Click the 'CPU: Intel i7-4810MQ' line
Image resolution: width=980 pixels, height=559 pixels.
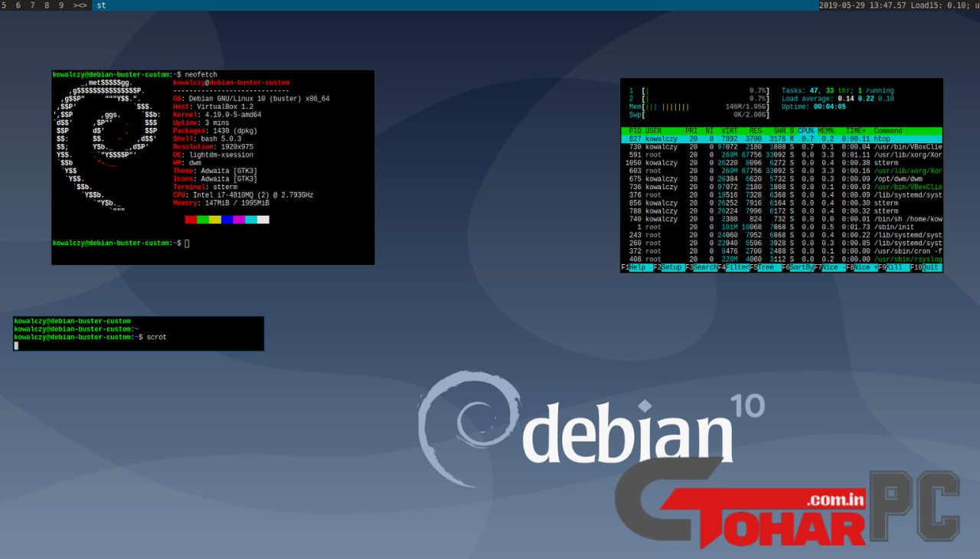pyautogui.click(x=243, y=195)
